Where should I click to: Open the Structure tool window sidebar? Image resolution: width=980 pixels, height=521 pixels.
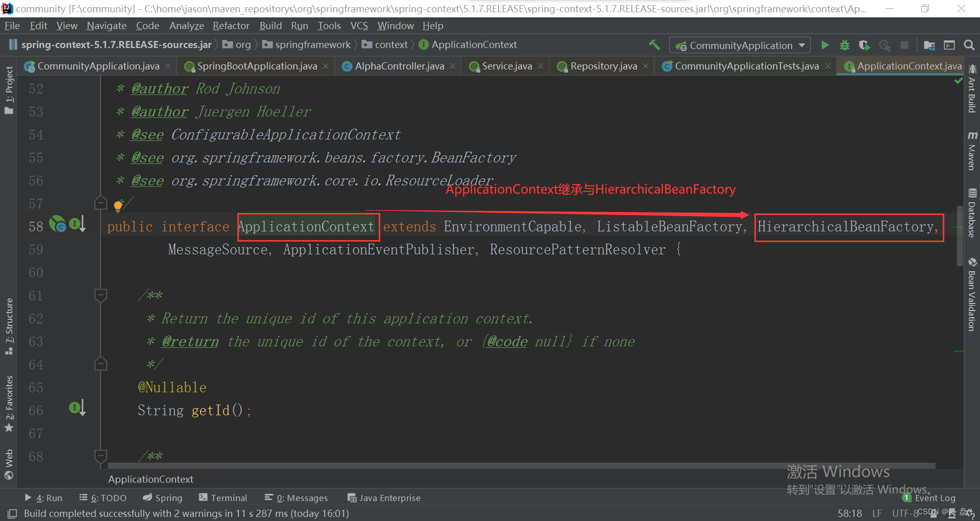(9, 326)
